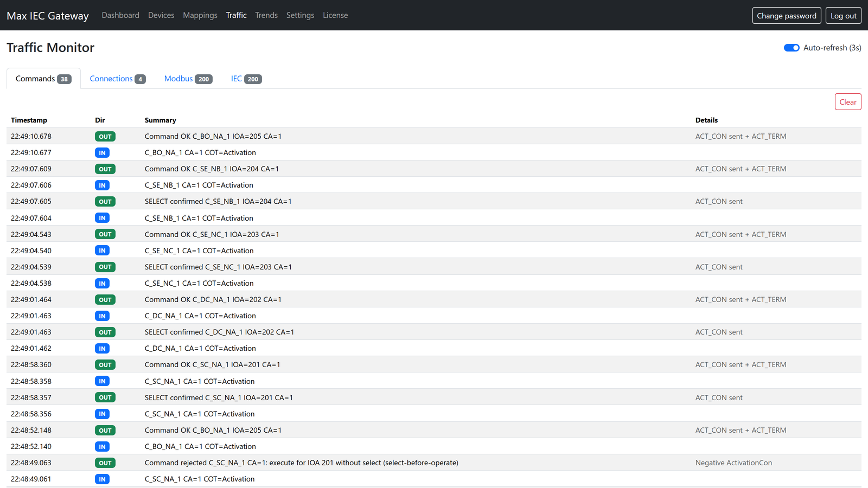Click the Clear button
868x488 pixels.
coord(848,102)
